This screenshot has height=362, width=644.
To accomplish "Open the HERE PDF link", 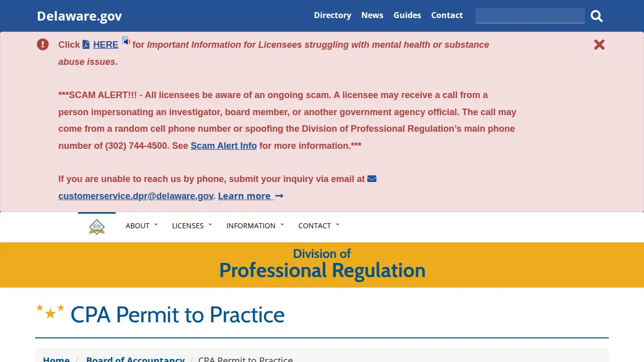I will pos(106,45).
